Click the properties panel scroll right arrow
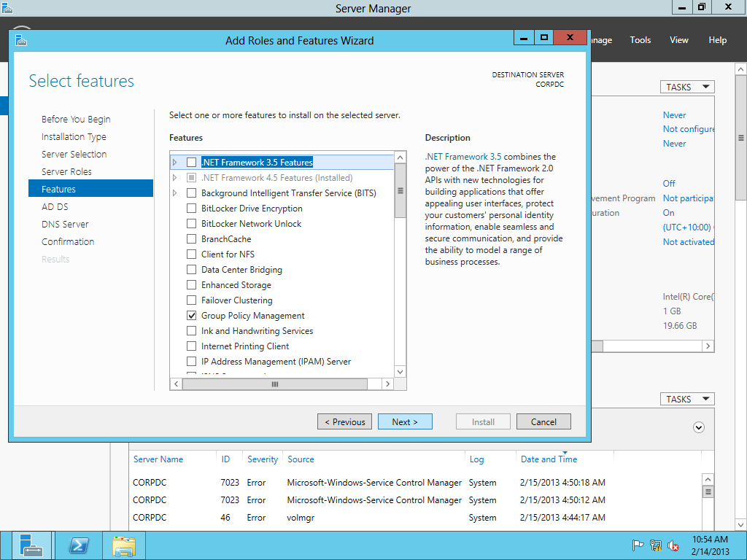Viewport: 747px width, 560px height. [708, 346]
